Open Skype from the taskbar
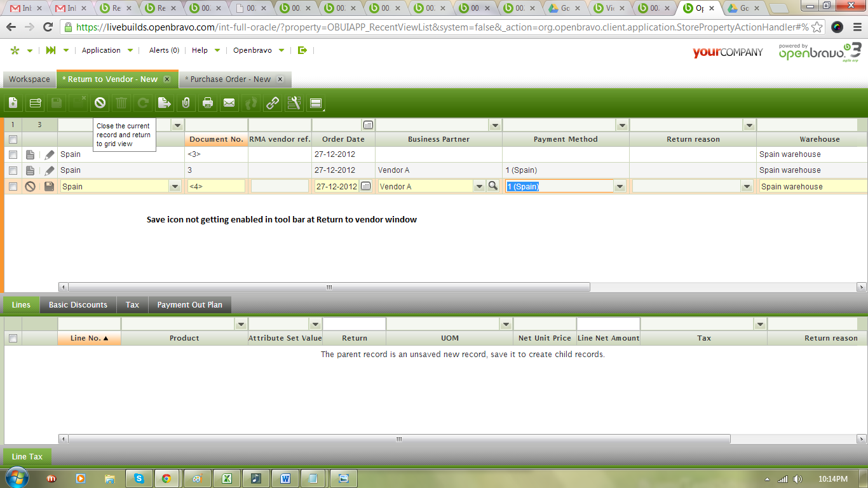 (139, 478)
